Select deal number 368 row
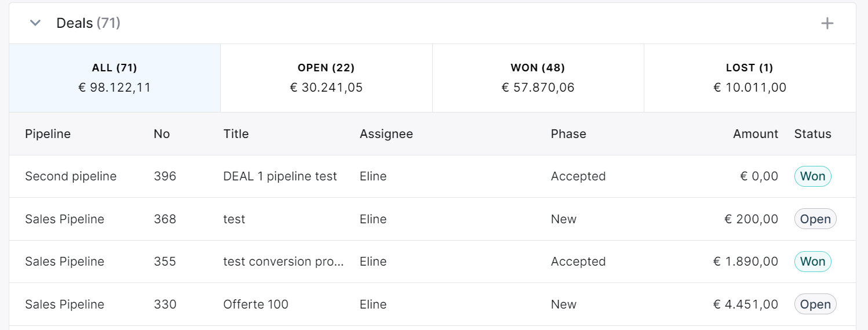 (432, 219)
